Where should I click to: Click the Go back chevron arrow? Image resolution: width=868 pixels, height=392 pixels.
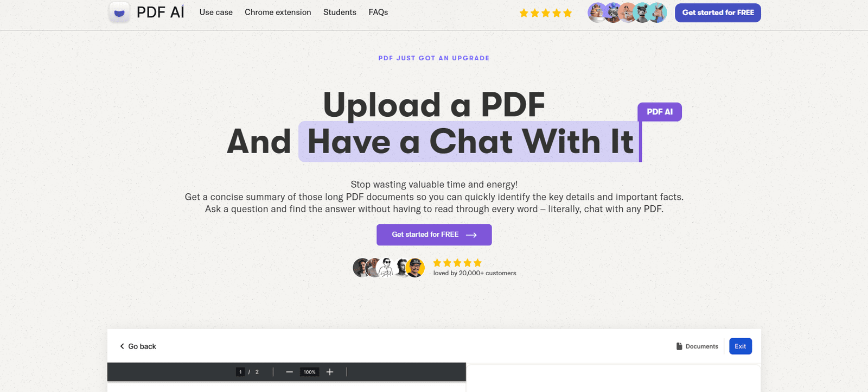point(122,346)
